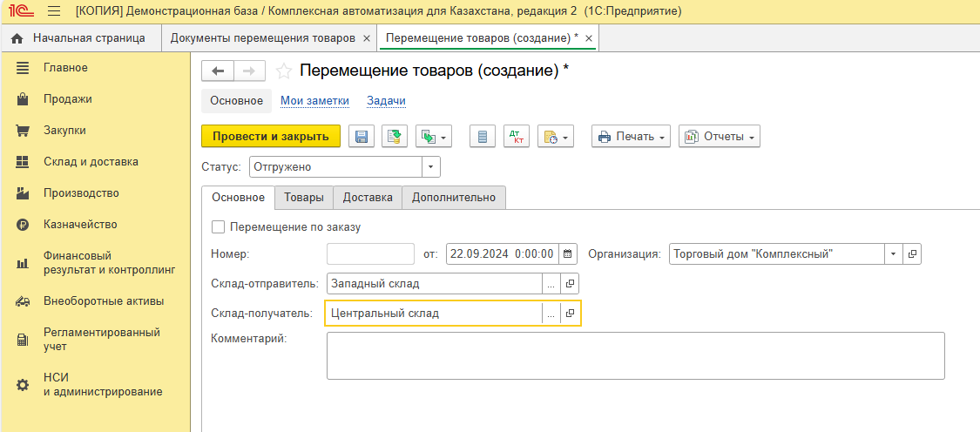The height and width of the screenshot is (432, 980).
Task: Click the document structure list icon
Action: [483, 137]
